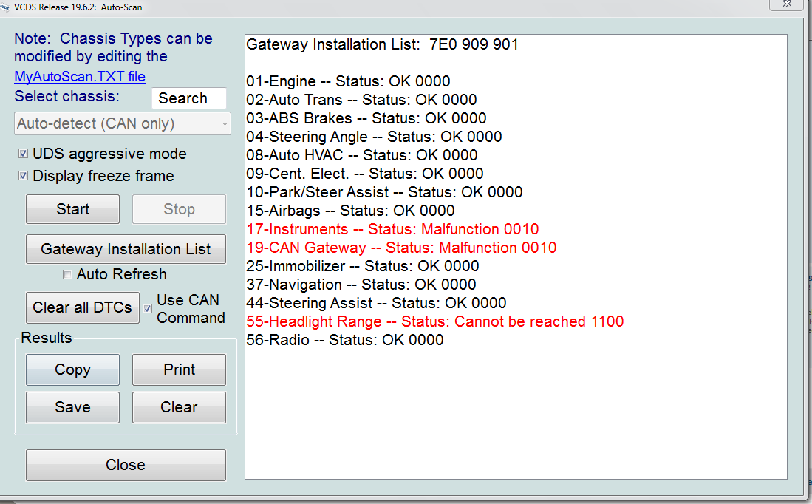Select the 10-Park/Steer Assist status line
This screenshot has width=812, height=504.
point(384,193)
